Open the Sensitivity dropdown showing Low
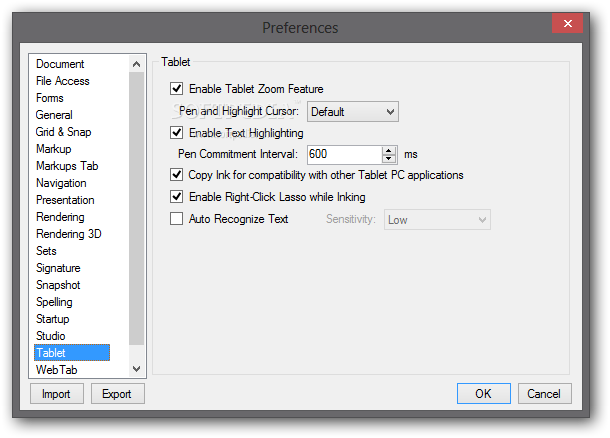 click(x=437, y=220)
